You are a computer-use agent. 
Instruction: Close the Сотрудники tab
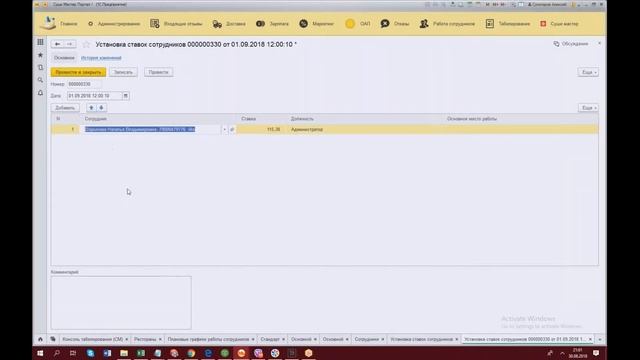383,340
